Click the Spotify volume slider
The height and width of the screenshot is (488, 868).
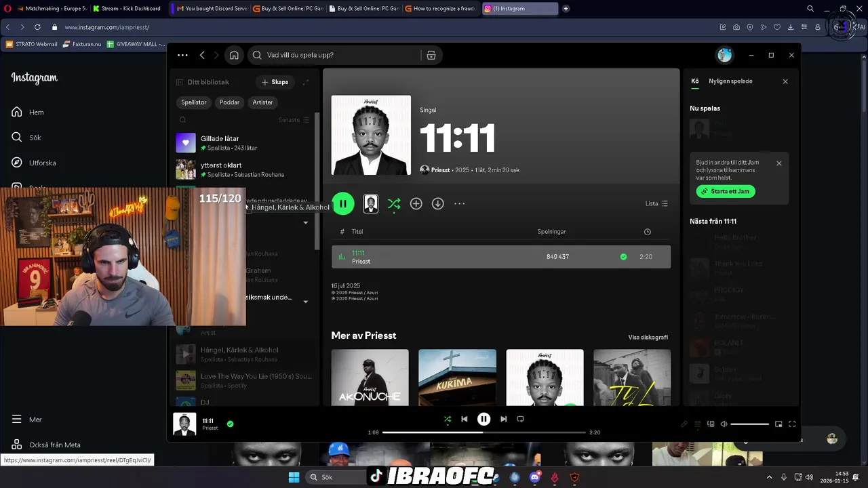750,424
